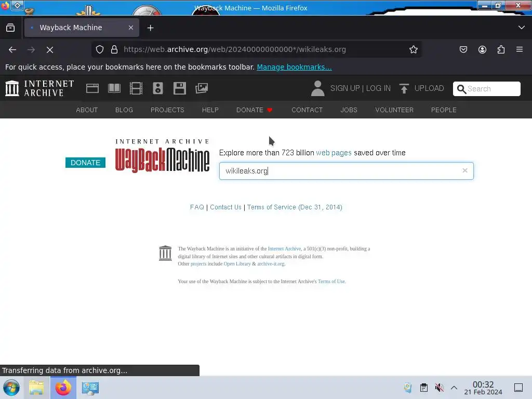Open the HELP menu item
Screen dimensions: 532x399
[210, 110]
